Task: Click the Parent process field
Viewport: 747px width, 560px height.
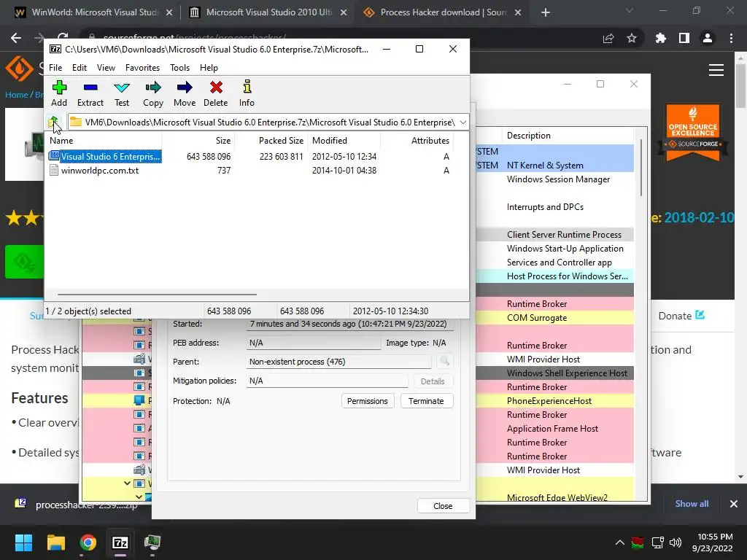Action: pyautogui.click(x=338, y=362)
